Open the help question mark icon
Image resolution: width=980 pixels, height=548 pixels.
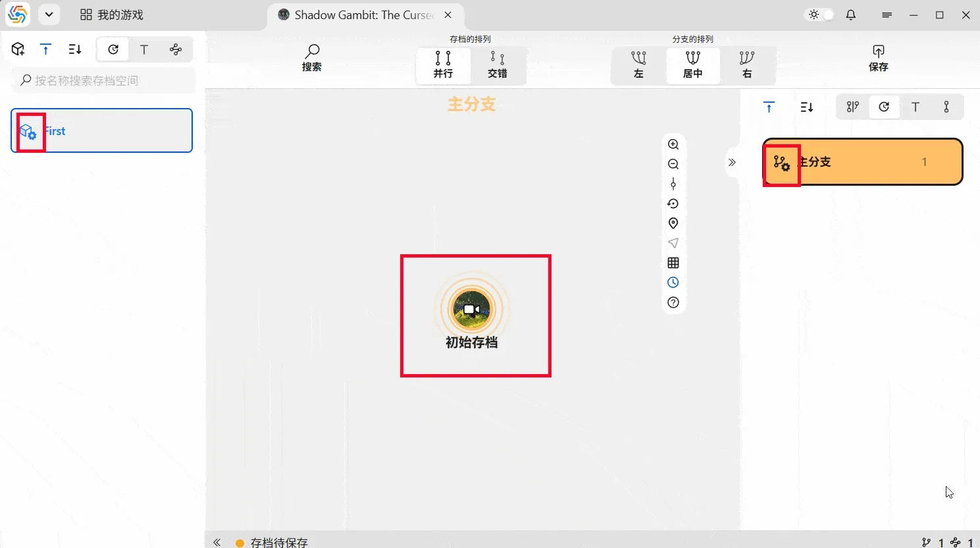(x=673, y=302)
